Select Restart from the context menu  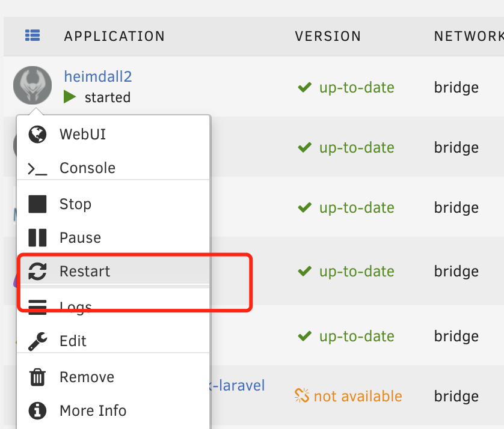pos(85,272)
